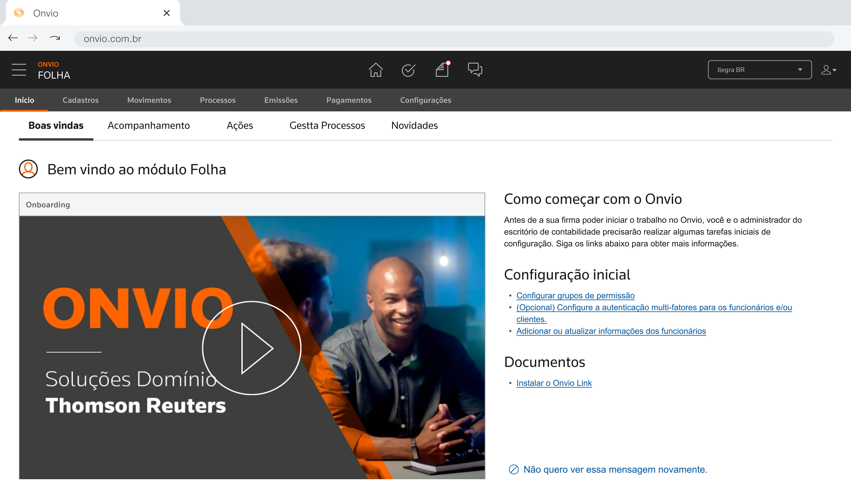This screenshot has height=504, width=851.
Task: Open the tasks checkmark icon
Action: click(408, 70)
